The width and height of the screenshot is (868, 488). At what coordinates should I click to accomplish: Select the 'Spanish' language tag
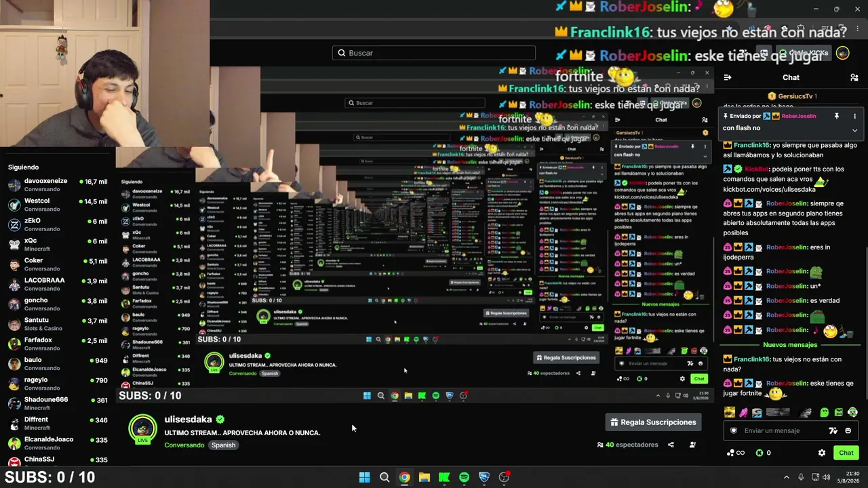point(223,445)
